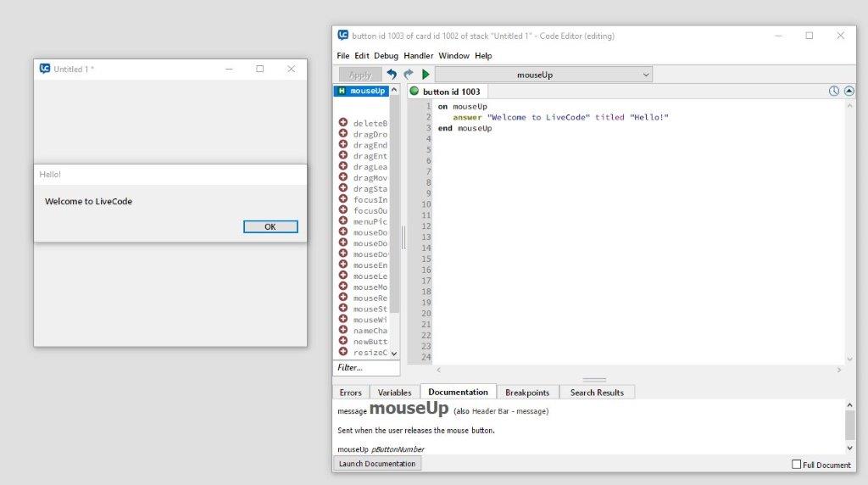Switch to the Breakpoints tab

click(527, 393)
